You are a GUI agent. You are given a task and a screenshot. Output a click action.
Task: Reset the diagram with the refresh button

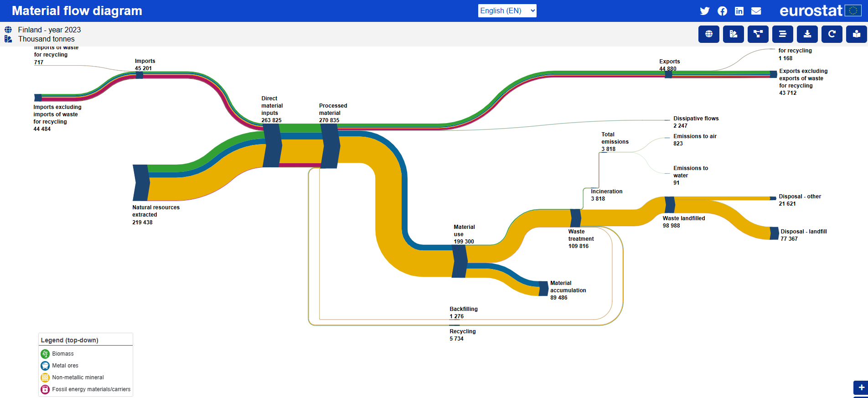(832, 34)
